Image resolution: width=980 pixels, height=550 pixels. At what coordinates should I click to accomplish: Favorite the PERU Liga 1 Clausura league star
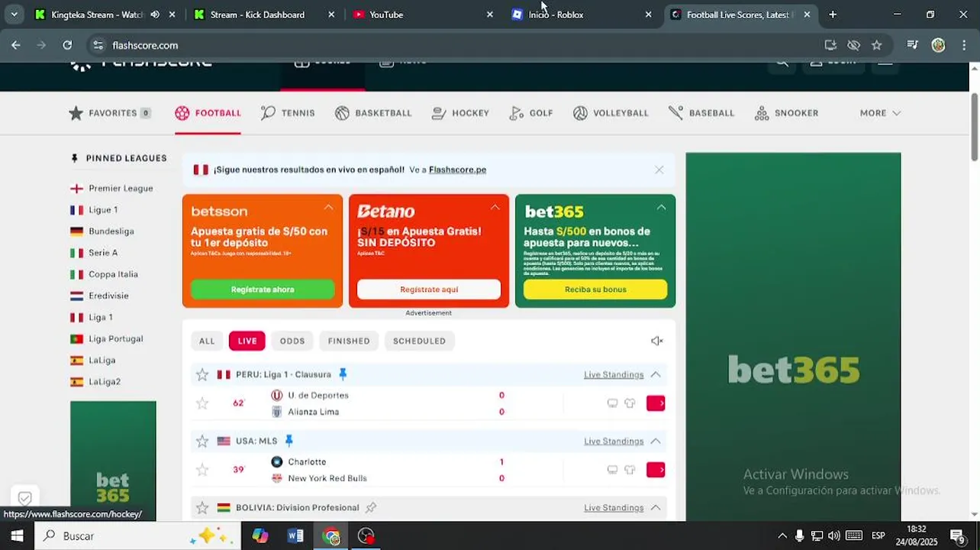(x=202, y=374)
